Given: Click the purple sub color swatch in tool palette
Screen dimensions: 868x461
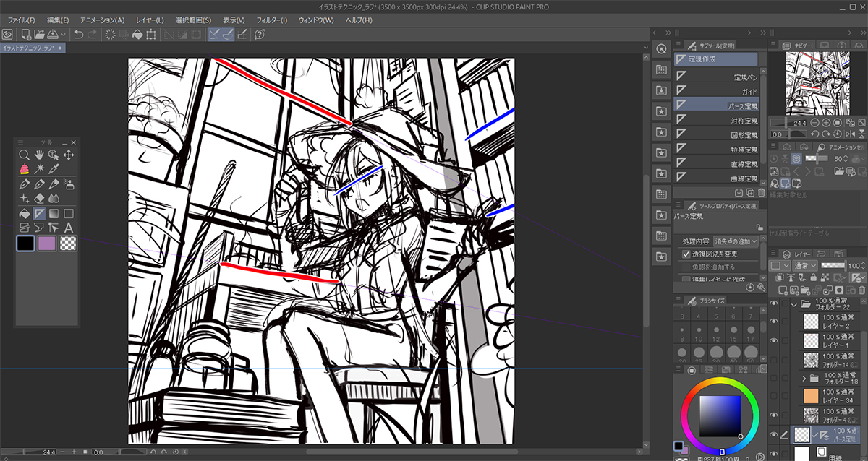Looking at the screenshot, I should [x=47, y=244].
